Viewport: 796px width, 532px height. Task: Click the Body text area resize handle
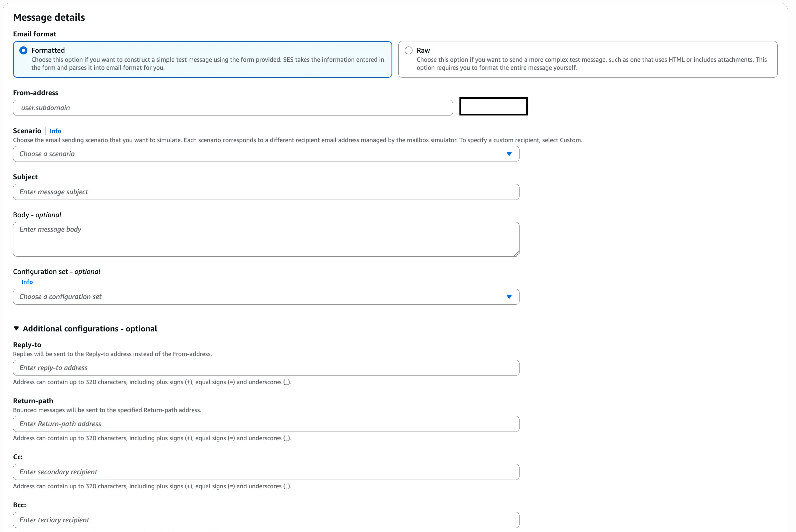point(516,253)
